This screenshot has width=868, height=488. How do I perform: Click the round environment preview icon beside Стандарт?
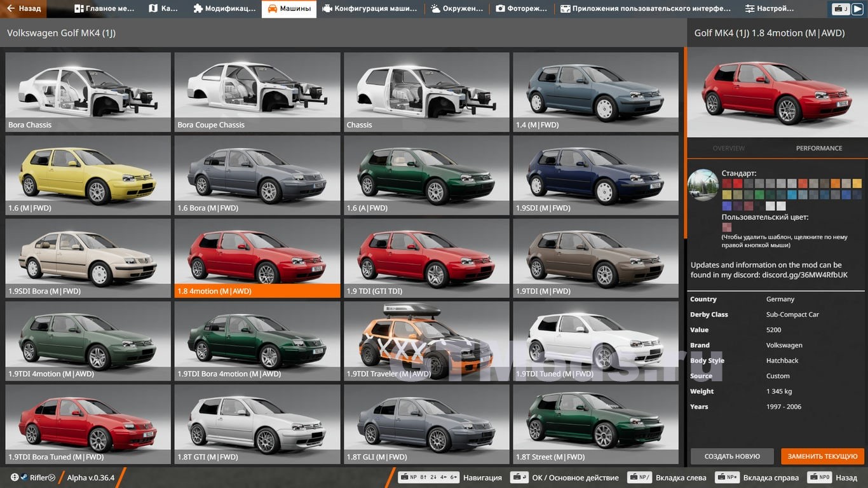pos(703,185)
